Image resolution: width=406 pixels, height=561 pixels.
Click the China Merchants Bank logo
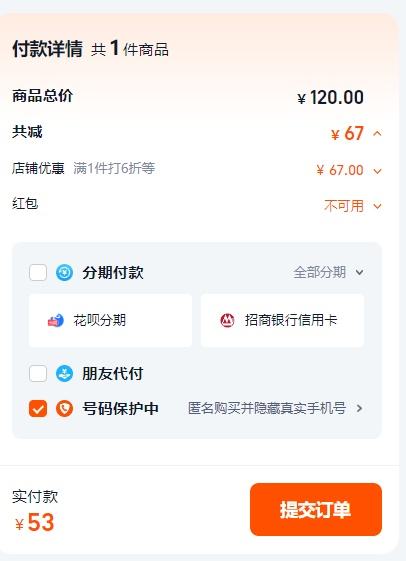(227, 320)
